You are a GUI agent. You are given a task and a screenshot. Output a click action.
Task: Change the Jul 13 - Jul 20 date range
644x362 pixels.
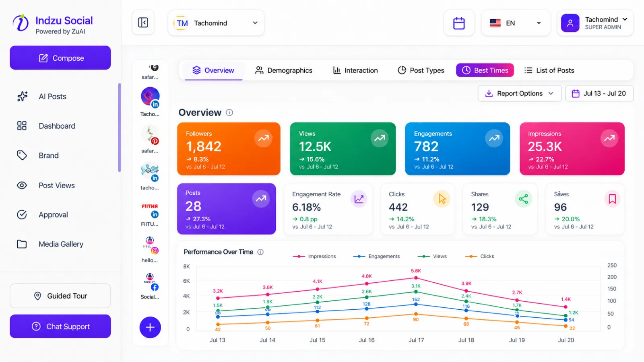[x=599, y=93]
